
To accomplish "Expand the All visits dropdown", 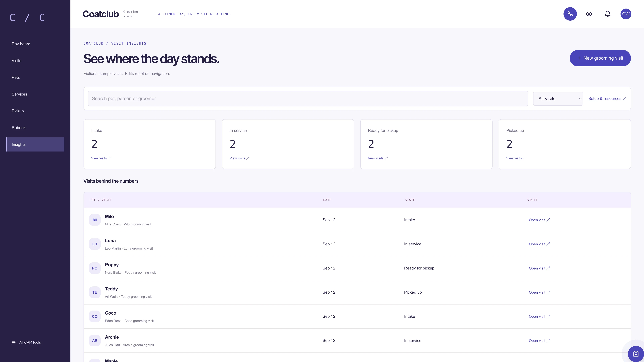I will [x=558, y=99].
